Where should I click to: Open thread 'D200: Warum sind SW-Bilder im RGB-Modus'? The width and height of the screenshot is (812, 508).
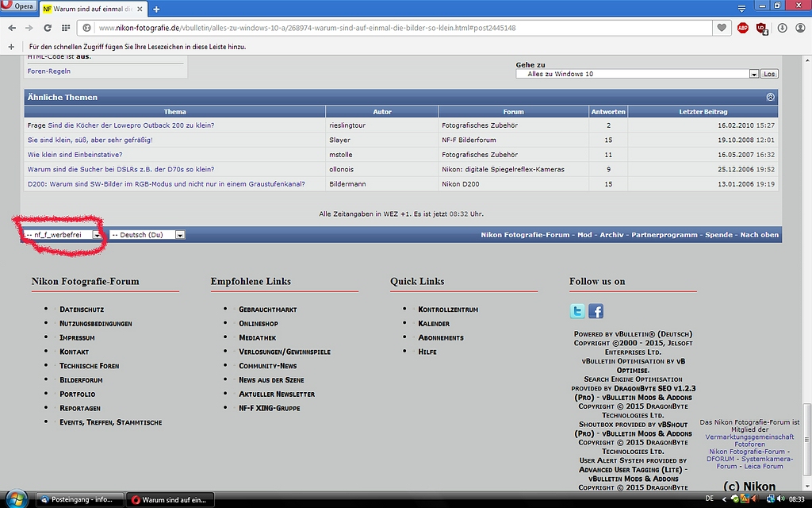point(167,184)
